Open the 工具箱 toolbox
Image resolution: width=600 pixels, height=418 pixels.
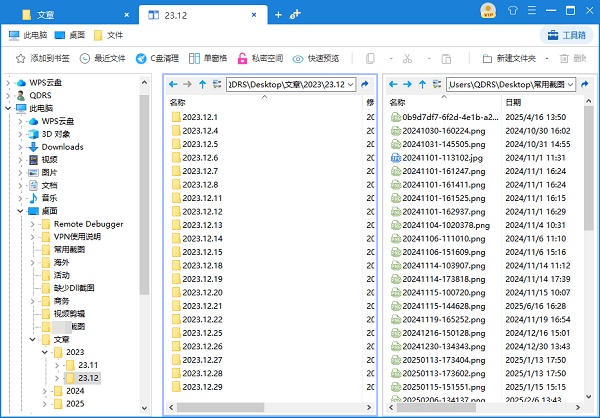click(x=565, y=35)
